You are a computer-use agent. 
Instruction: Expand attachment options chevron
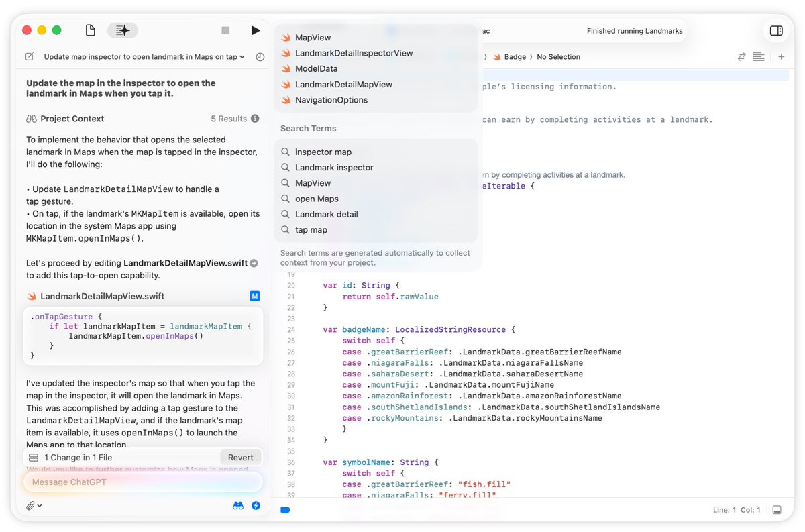pos(40,506)
